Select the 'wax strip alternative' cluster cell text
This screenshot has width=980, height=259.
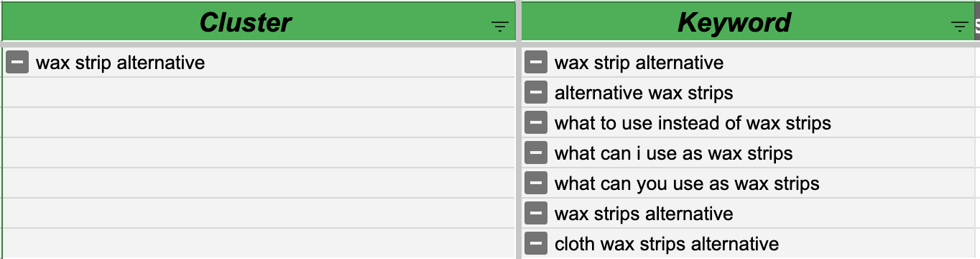click(x=120, y=63)
